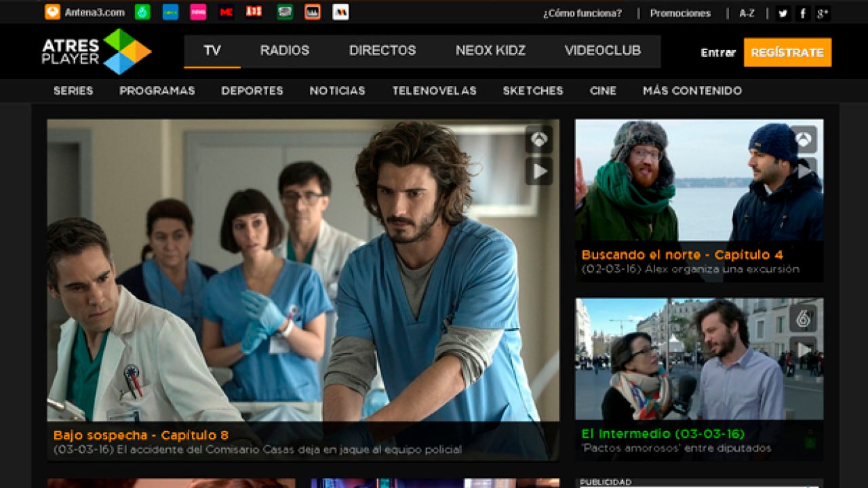Click the Entrar login link
The height and width of the screenshot is (488, 868).
[x=718, y=53]
